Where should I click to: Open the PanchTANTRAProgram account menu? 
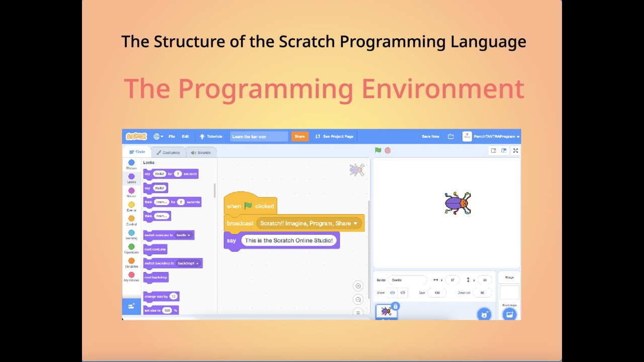pyautogui.click(x=491, y=136)
